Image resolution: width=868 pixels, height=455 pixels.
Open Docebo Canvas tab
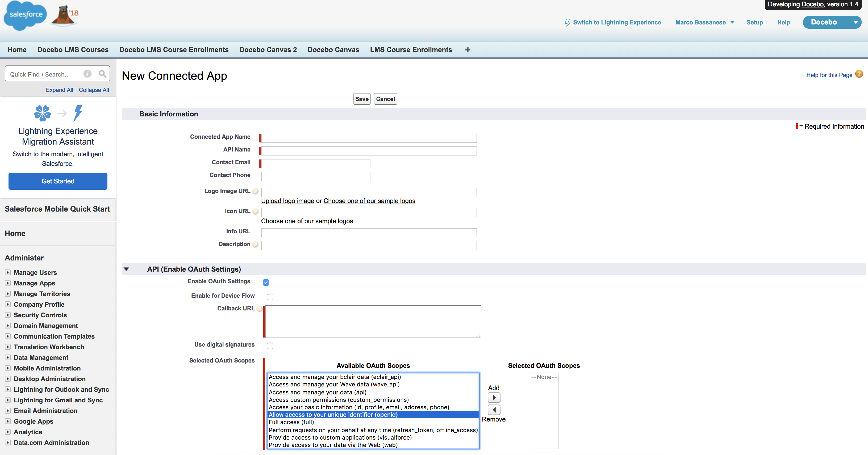pos(333,50)
